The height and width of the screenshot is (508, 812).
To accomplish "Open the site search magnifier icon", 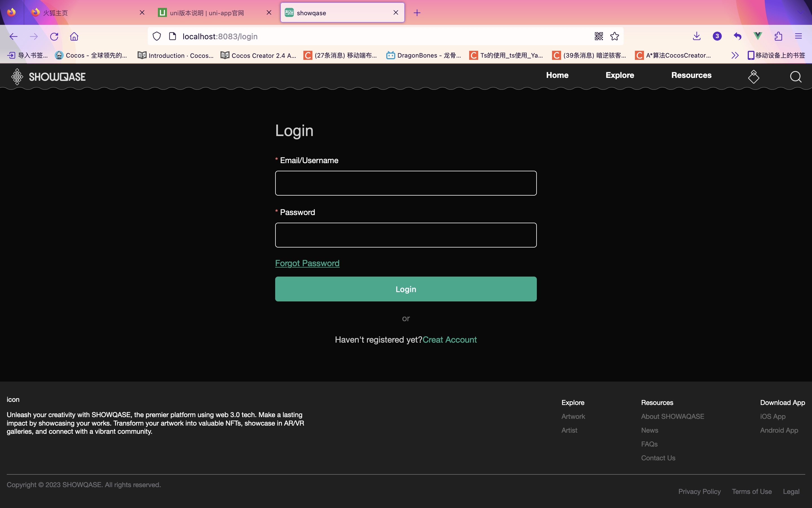I will (x=796, y=77).
